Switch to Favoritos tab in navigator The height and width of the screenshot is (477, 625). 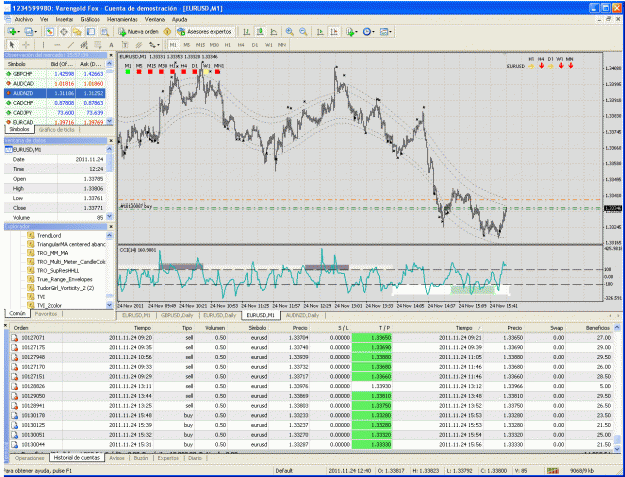point(46,314)
